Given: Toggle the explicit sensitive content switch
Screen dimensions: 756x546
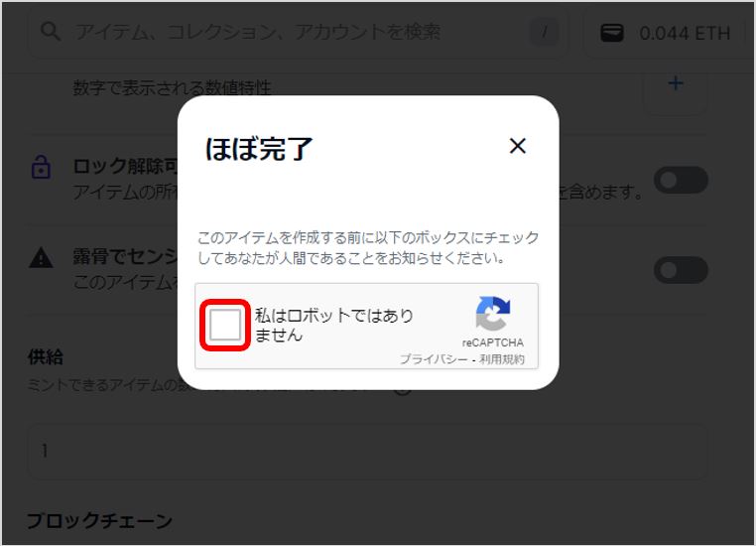Looking at the screenshot, I should coord(681,270).
